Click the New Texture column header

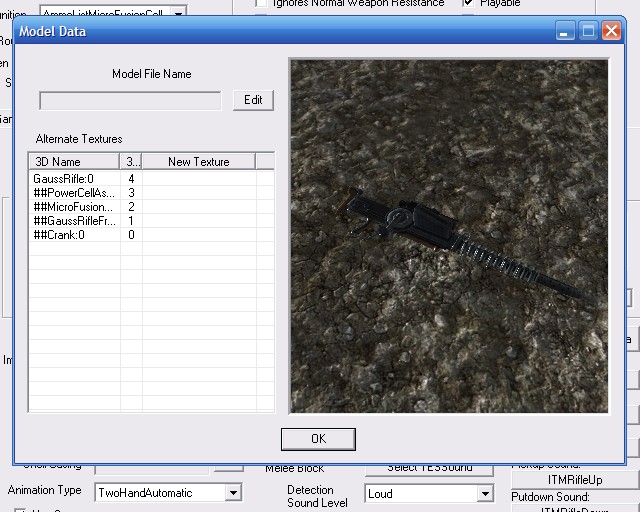198,161
